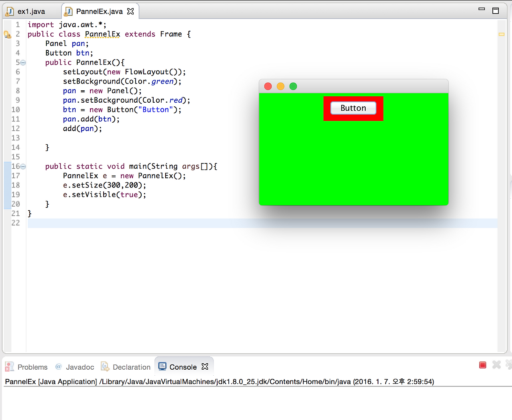This screenshot has width=512, height=420.
Task: Click the Declaration view icon
Action: click(105, 366)
